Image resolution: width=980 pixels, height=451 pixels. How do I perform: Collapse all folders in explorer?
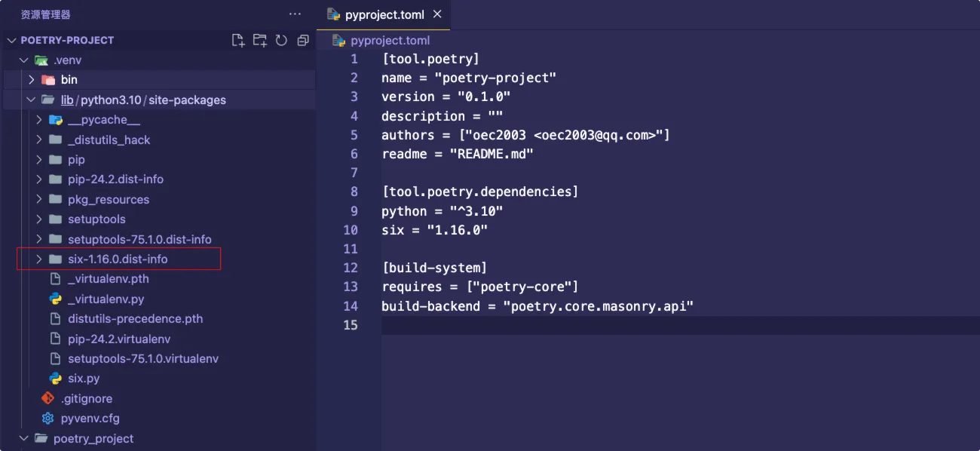[x=303, y=40]
